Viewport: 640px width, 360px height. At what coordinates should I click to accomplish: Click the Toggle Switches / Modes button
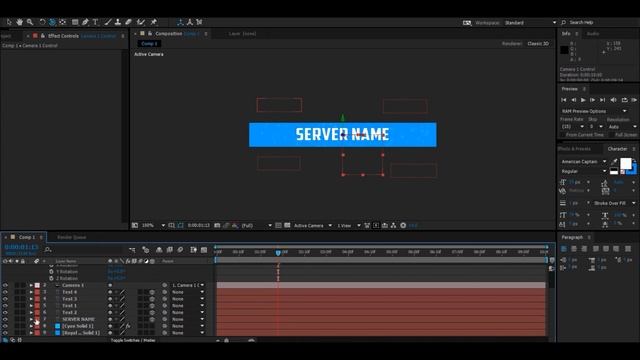pos(133,340)
